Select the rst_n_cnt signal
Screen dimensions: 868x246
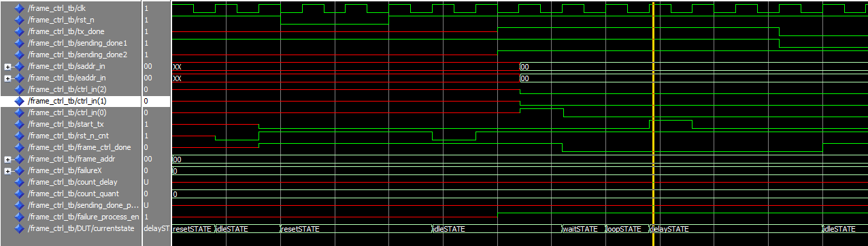(68, 136)
